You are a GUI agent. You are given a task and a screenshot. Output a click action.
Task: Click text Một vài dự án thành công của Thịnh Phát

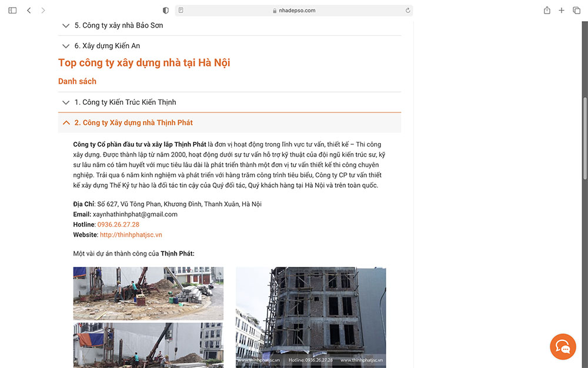point(134,254)
